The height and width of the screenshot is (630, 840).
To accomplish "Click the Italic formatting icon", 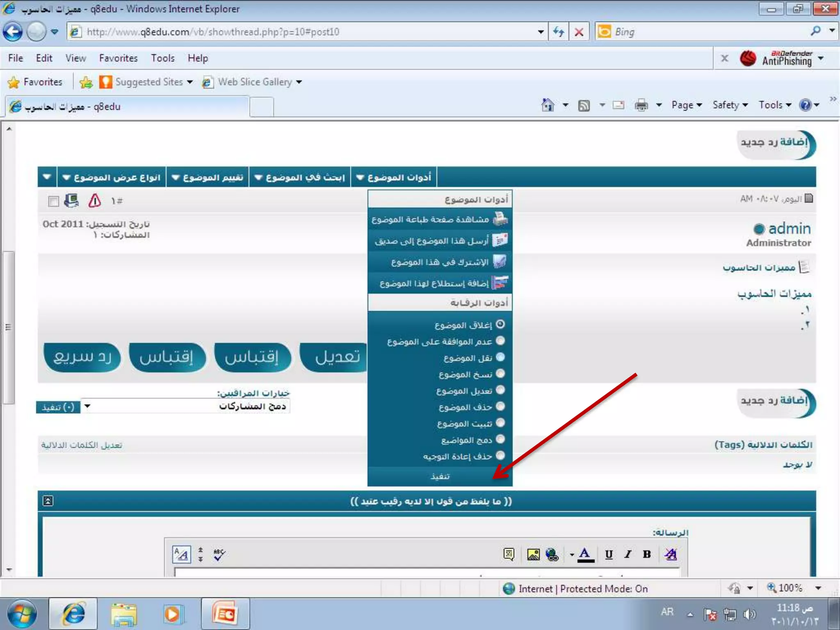I will (x=628, y=555).
